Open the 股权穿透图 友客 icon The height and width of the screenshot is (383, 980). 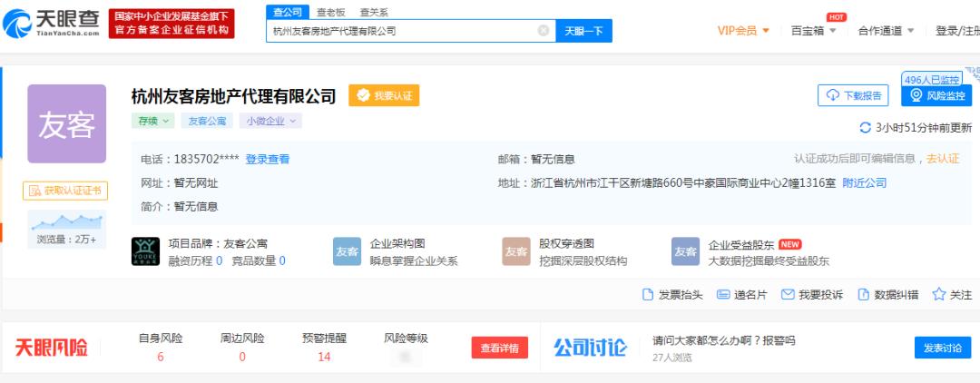pyautogui.click(x=516, y=251)
